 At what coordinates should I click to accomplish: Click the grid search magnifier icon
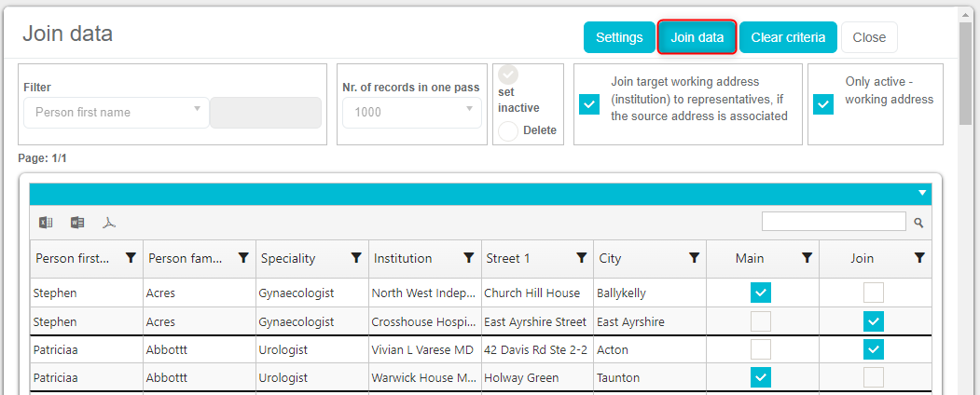[x=918, y=223]
